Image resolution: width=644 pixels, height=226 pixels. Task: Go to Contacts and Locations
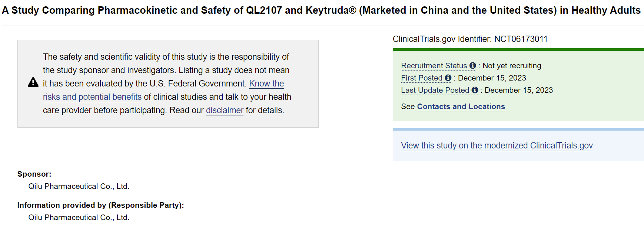pos(461,107)
